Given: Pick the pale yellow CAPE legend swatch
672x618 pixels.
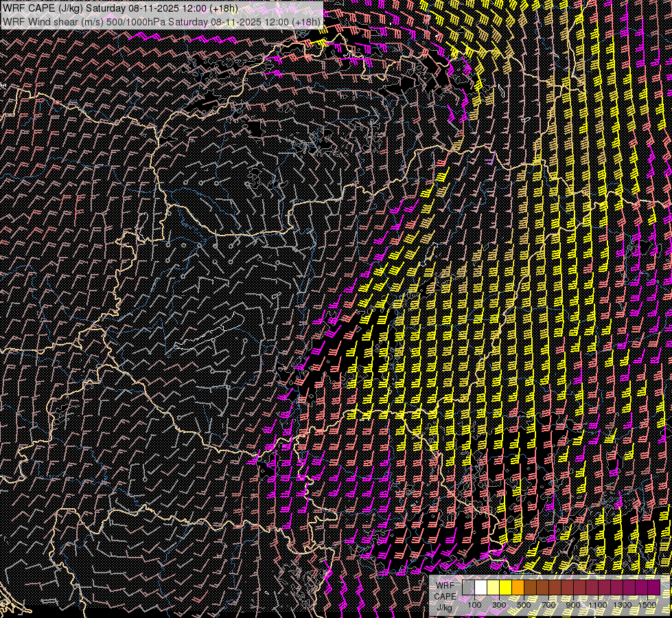Looking at the screenshot, I should coord(493,587).
